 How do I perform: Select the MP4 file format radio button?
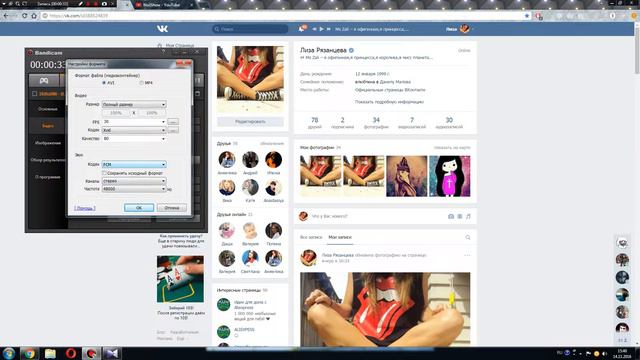[x=141, y=83]
